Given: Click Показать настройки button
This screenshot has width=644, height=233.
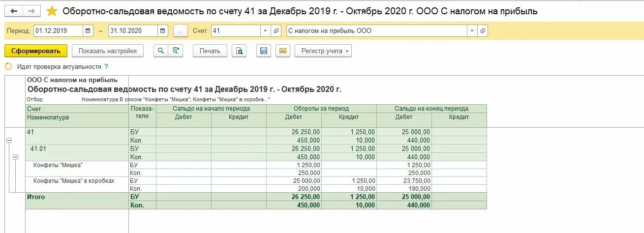Looking at the screenshot, I should [107, 51].
